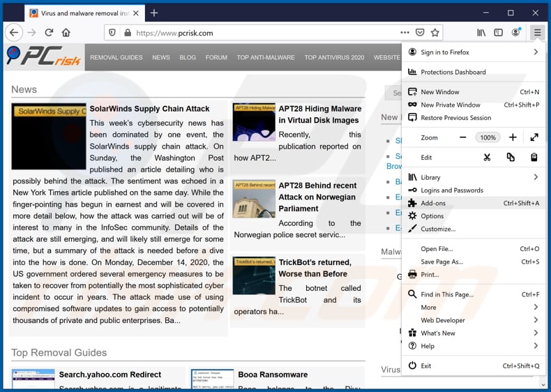Open TOP ANTI-MALWARE navigation tab
551x392 pixels.
(x=266, y=57)
